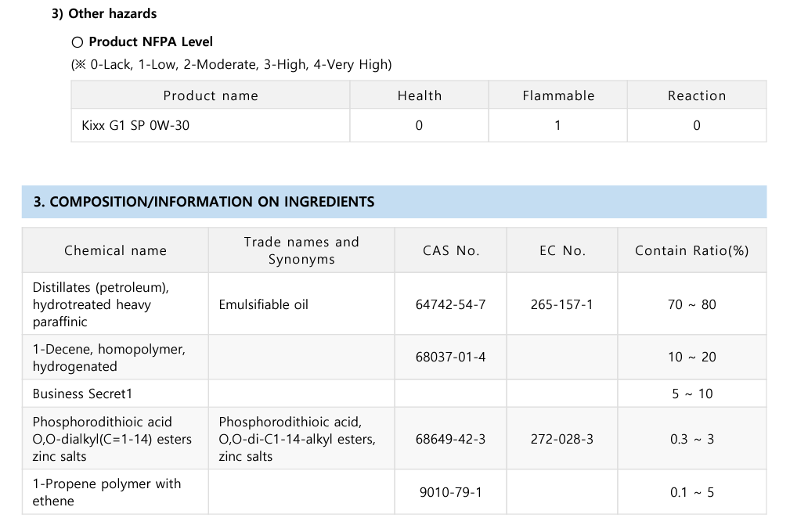Select the Kixx G1 SP 0W-30 product name cell
This screenshot has width=808, height=532.
[x=211, y=125]
